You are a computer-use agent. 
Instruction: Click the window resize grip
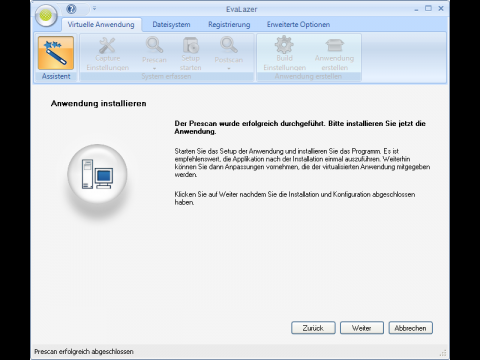coord(443,353)
